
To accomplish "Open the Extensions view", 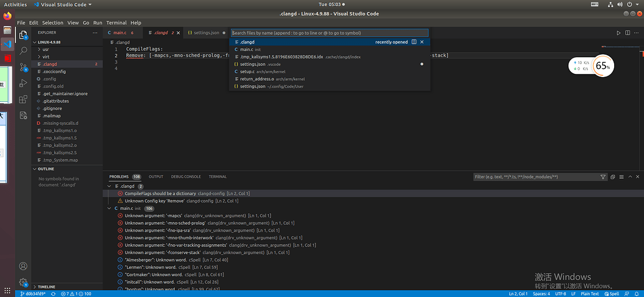I will click(23, 99).
